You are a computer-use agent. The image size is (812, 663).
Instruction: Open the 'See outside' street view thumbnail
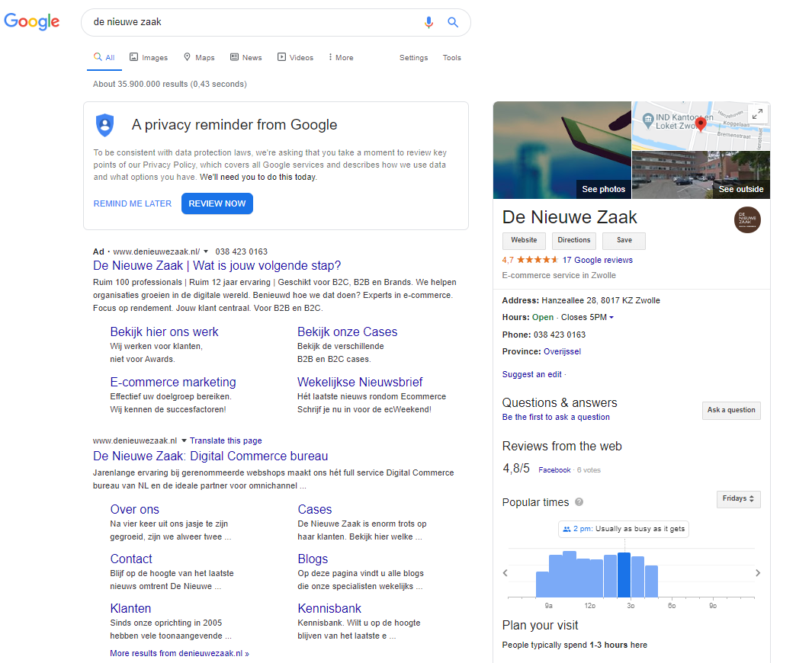(x=701, y=175)
